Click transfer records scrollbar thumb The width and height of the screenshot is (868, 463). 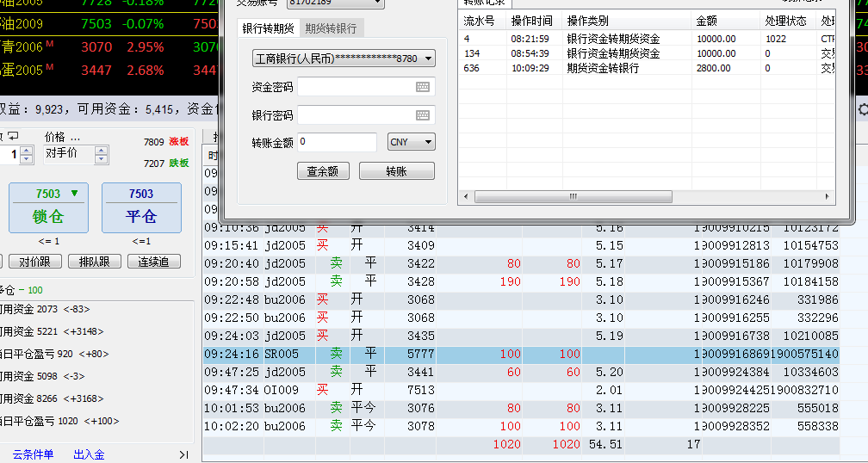tap(573, 196)
